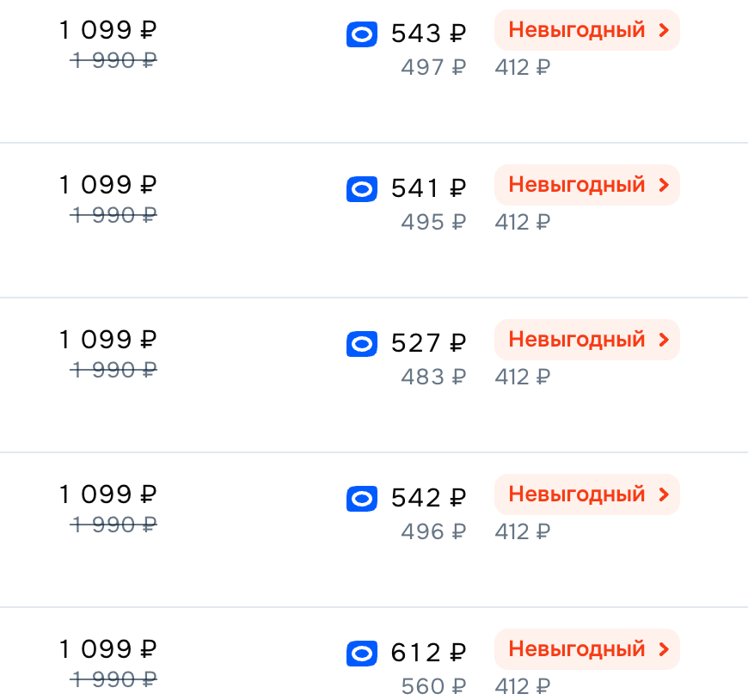Click the blue Ozon icon beside 612 ₽

[x=362, y=654]
